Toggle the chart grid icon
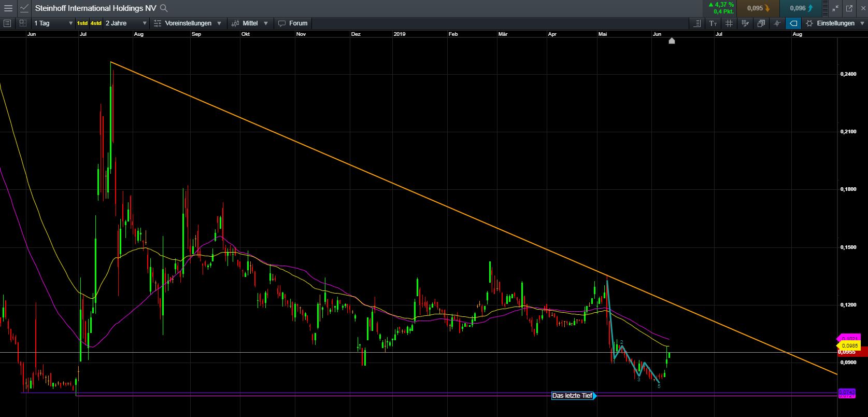Viewport: 868px width, 417px height. (x=729, y=23)
